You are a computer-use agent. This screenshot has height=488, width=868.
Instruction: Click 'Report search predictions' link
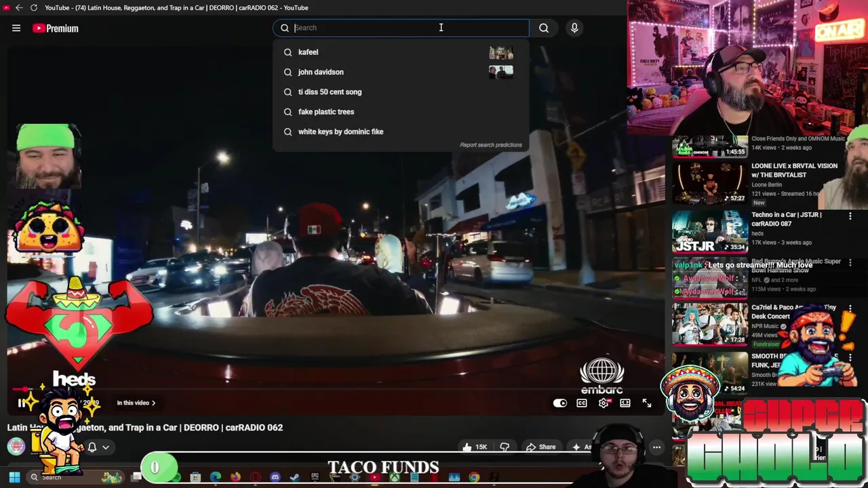[x=491, y=145]
